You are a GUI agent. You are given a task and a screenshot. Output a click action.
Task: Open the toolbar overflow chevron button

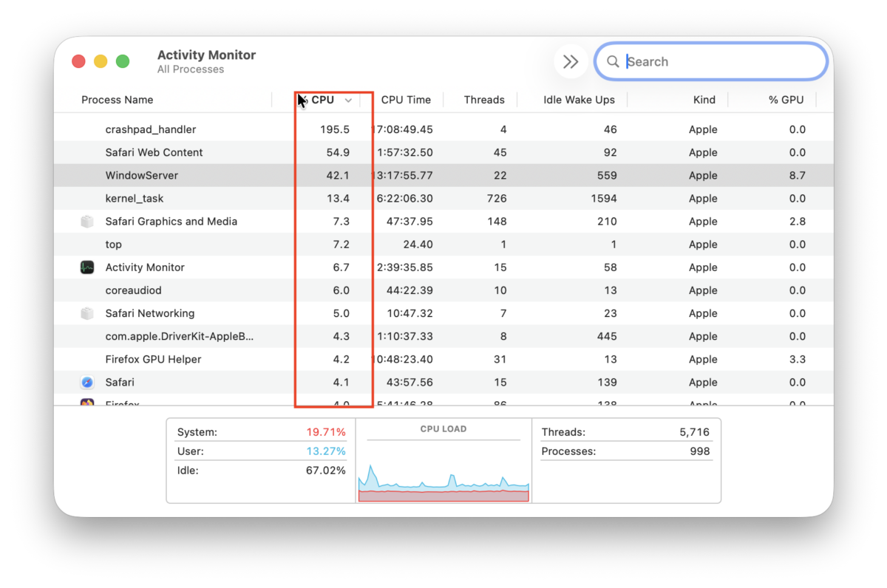click(571, 62)
